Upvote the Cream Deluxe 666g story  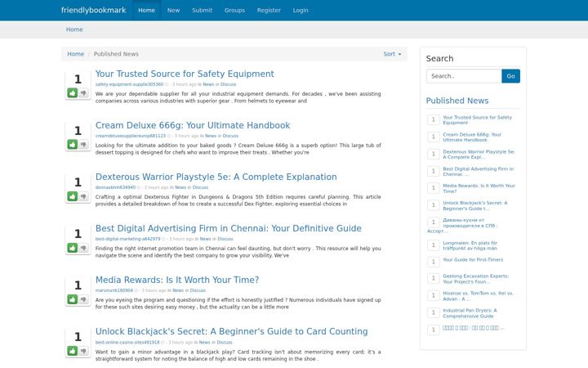tap(73, 144)
